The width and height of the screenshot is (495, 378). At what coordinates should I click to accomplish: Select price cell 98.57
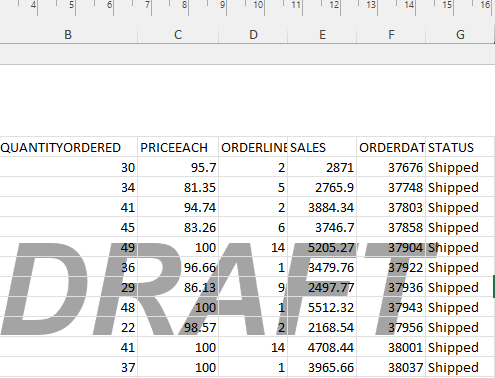(x=178, y=327)
